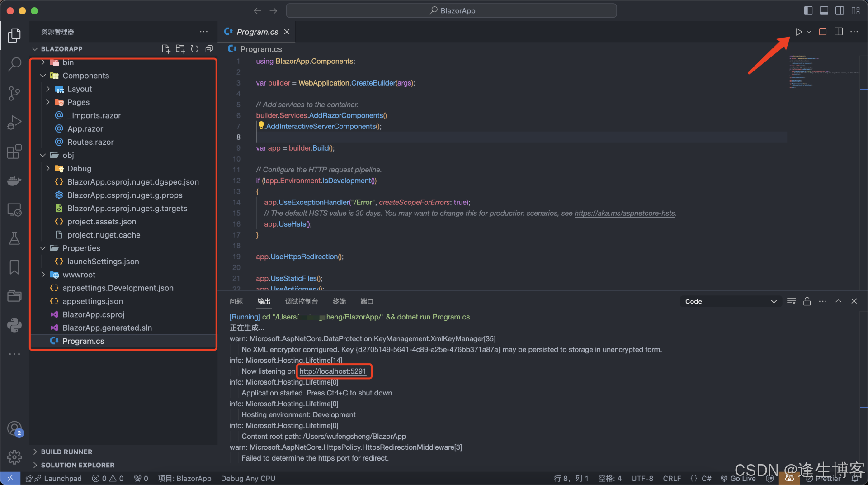This screenshot has width=868, height=485.
Task: Close the Program.cs editor tab
Action: [287, 32]
